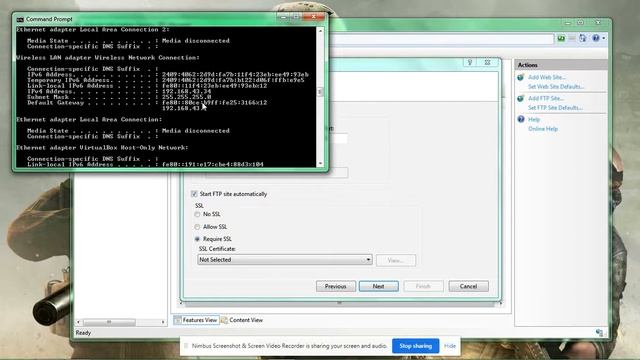Image resolution: width=640 pixels, height=360 pixels.
Task: Click the connections pane horizontal scrollbar thumb
Action: [x=109, y=322]
